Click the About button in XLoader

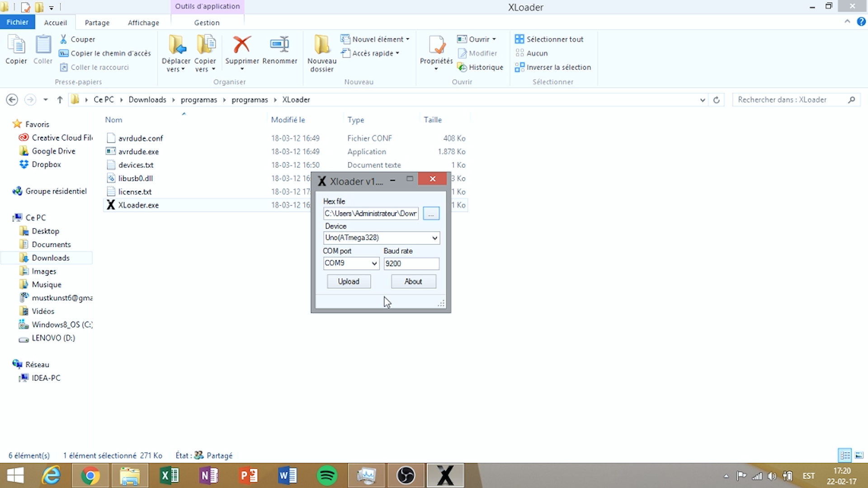[413, 281]
